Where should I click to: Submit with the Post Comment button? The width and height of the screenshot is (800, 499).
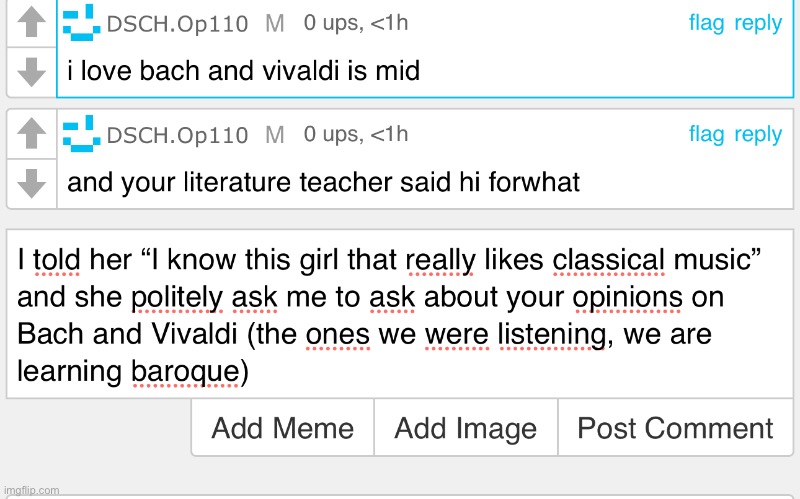pos(675,428)
